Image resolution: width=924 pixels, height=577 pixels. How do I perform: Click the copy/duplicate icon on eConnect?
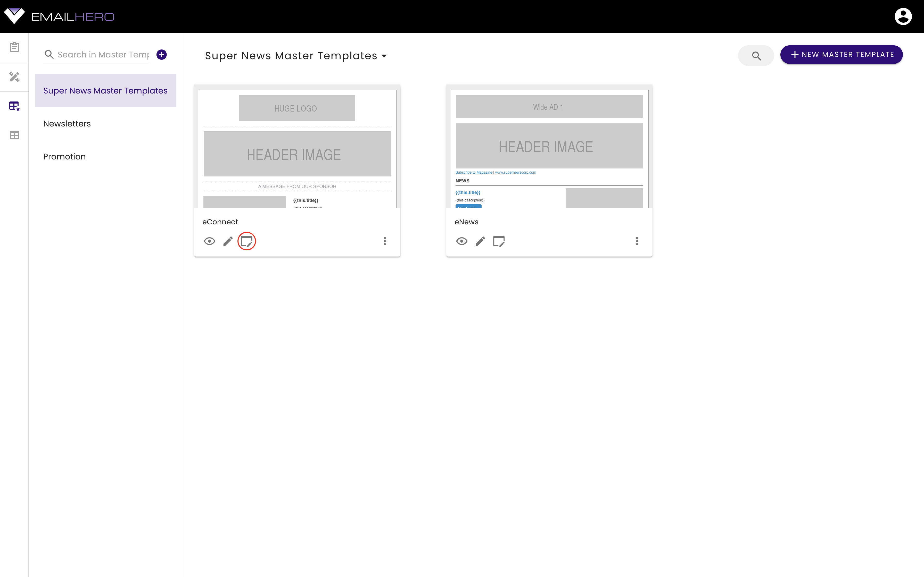pyautogui.click(x=247, y=241)
